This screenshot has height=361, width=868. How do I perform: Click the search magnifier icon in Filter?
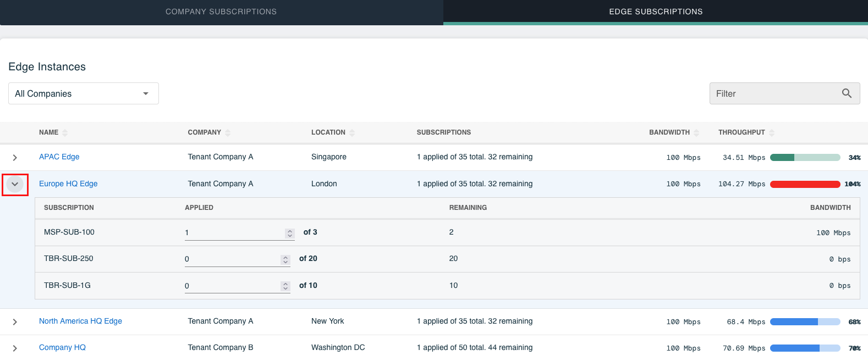tap(847, 93)
